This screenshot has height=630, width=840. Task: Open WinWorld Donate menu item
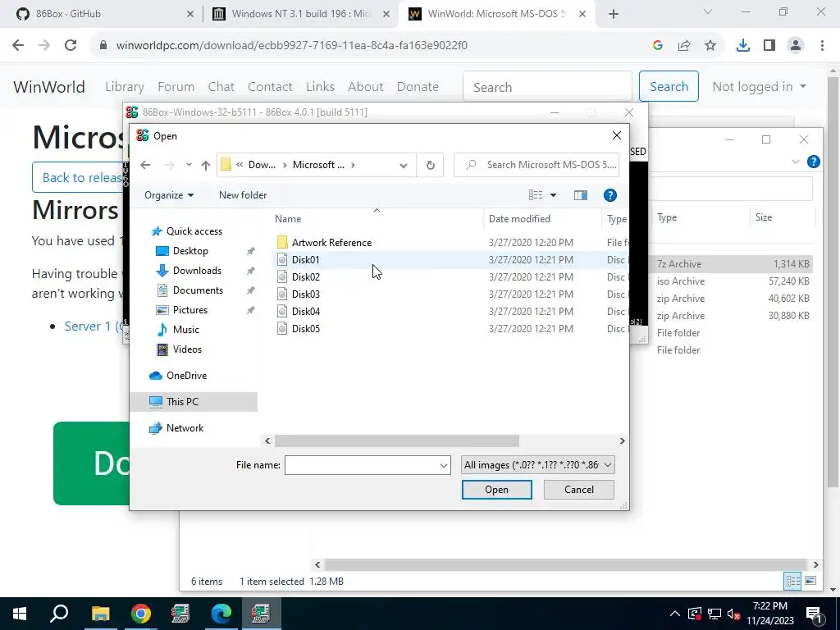pyautogui.click(x=418, y=87)
